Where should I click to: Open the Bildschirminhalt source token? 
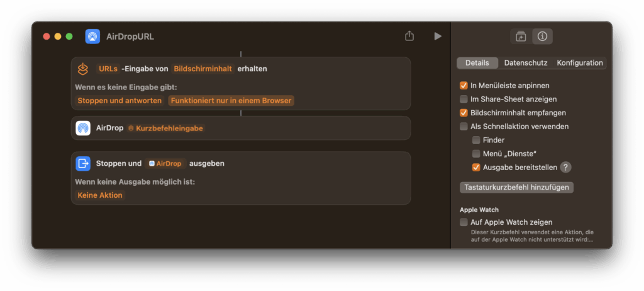[x=203, y=69]
